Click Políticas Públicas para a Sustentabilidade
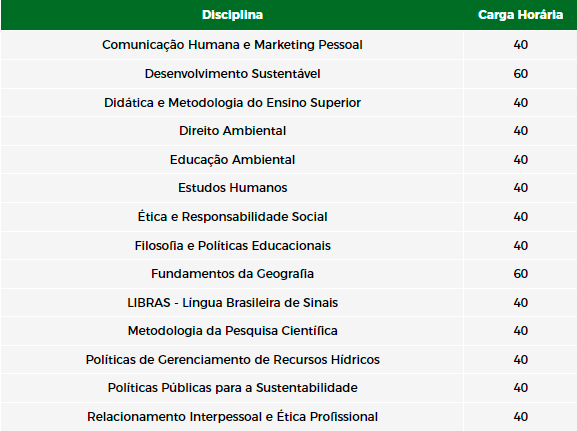Screen dimensions: 577x431 coord(232,388)
